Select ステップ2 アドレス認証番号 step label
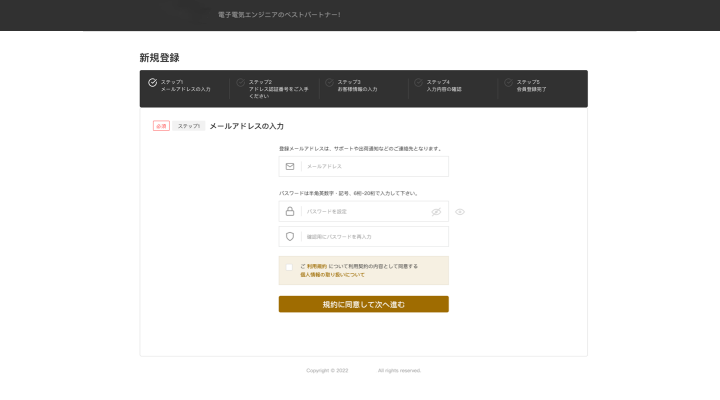The height and width of the screenshot is (400, 720). 278,89
